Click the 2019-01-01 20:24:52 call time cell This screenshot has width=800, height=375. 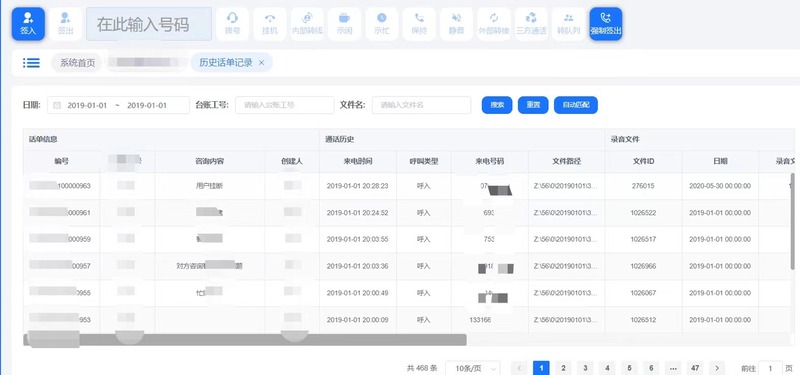coord(358,213)
